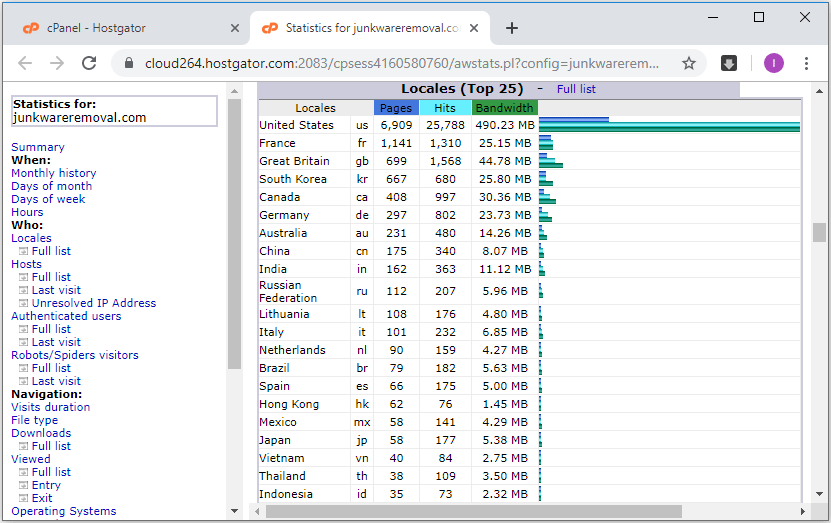This screenshot has height=523, width=831.
Task: Click in the browser address bar
Action: 400,63
